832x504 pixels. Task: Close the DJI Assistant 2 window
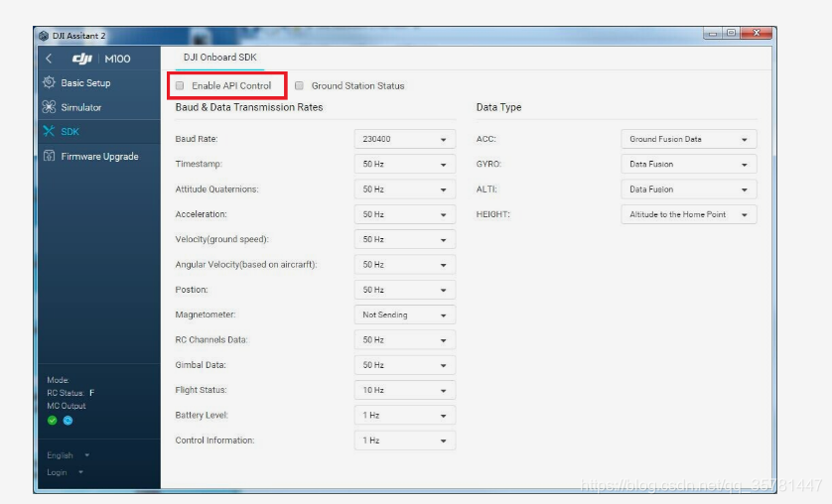pyautogui.click(x=757, y=34)
